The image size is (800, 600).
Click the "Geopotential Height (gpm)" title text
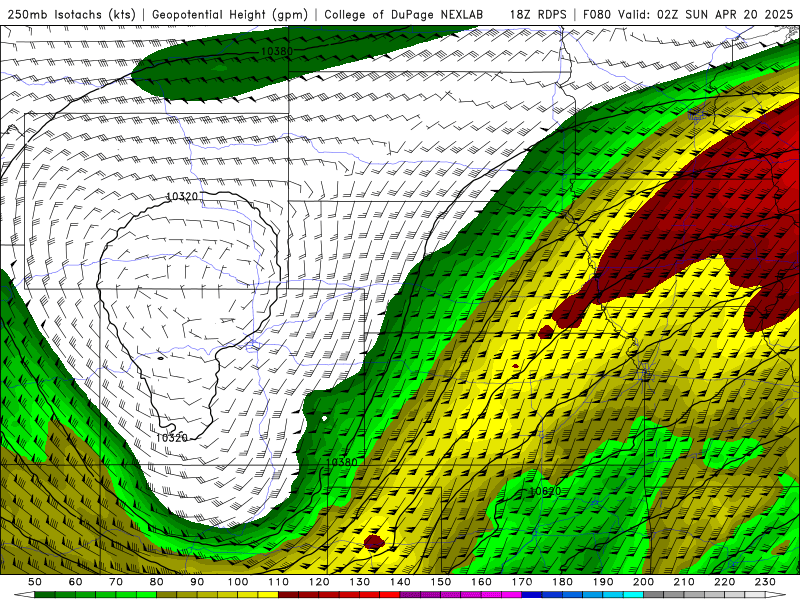230,14
